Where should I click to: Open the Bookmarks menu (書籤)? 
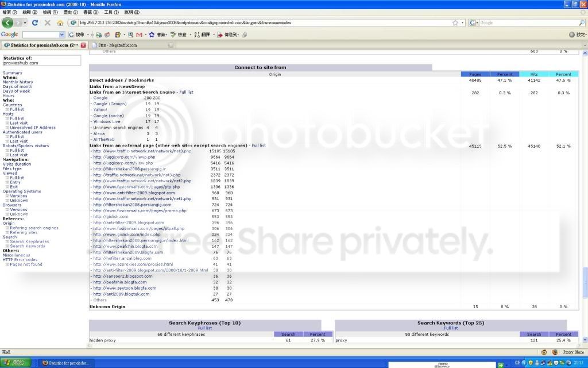pos(91,12)
